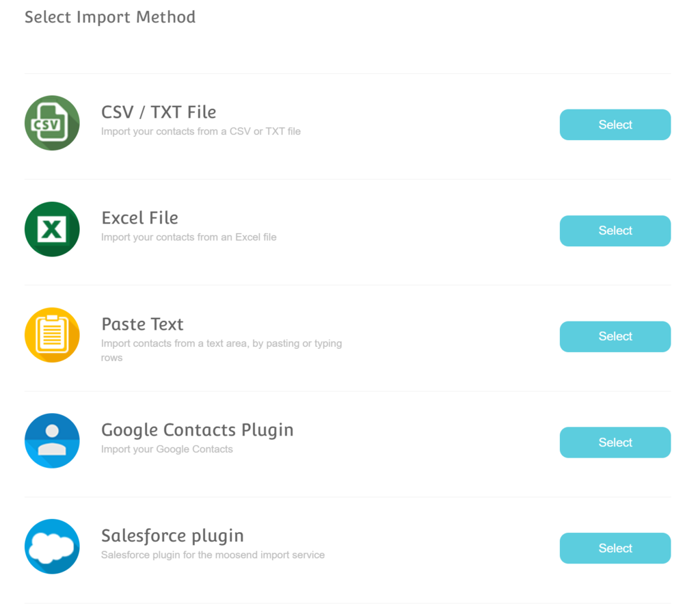Click the Select Import Method heading
Screen dimensions: 700x608
click(110, 17)
